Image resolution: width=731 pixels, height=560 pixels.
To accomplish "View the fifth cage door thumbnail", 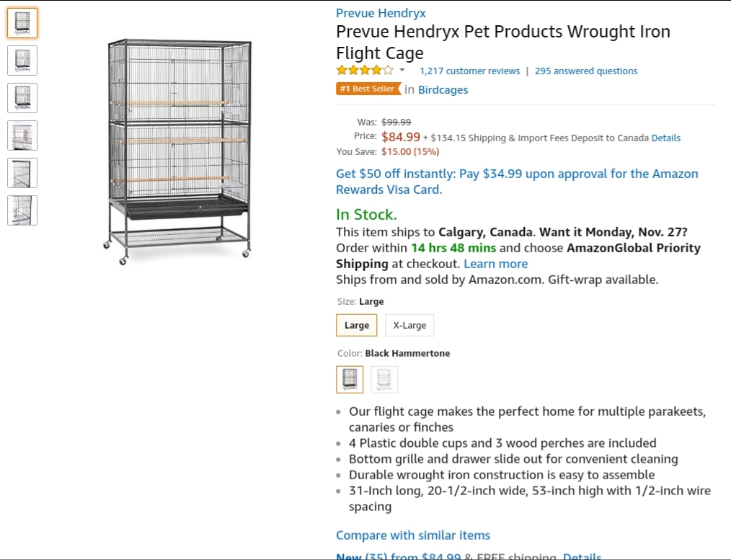I will (22, 173).
